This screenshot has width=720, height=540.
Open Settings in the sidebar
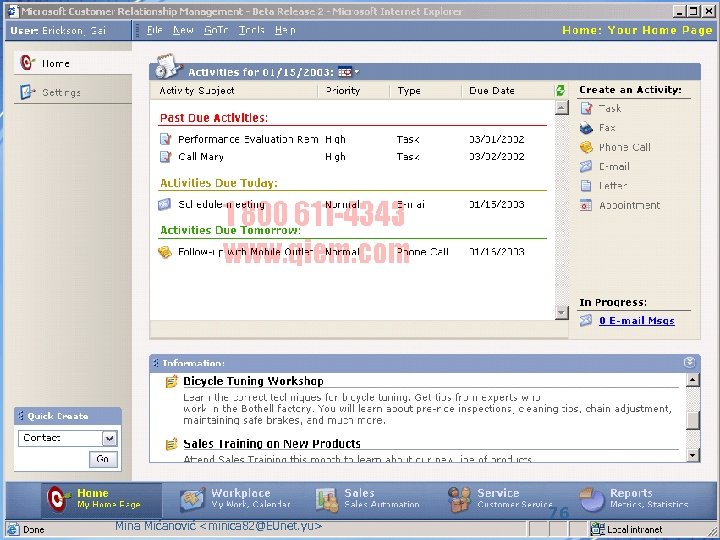pyautogui.click(x=73, y=92)
